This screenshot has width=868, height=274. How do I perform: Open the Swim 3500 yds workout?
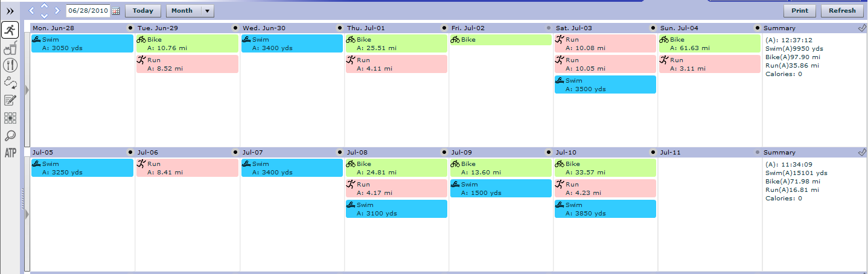pos(605,84)
